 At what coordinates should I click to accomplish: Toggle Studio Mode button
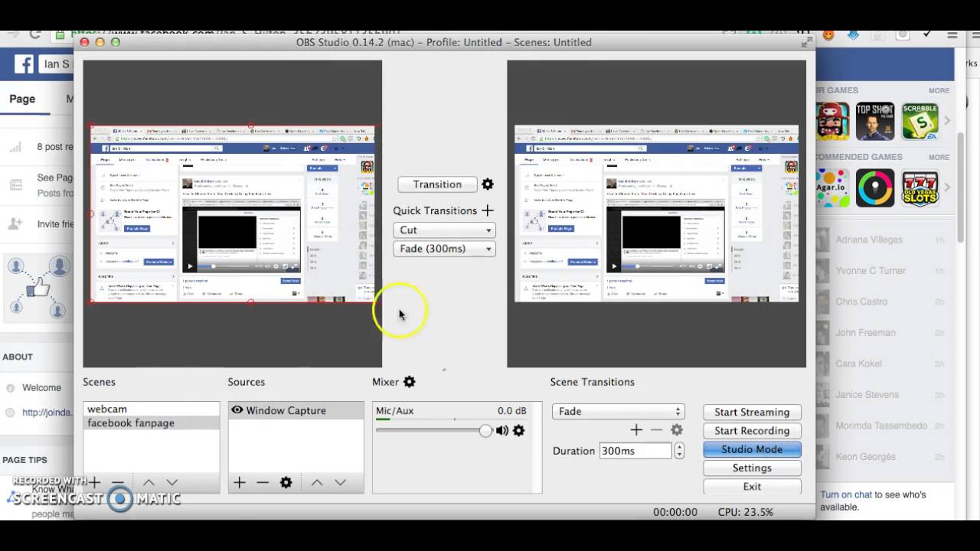[752, 449]
